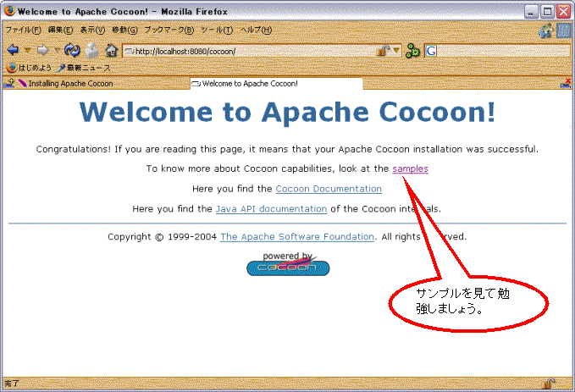Click the Google search text field
The image size is (575, 392).
[x=504, y=51]
